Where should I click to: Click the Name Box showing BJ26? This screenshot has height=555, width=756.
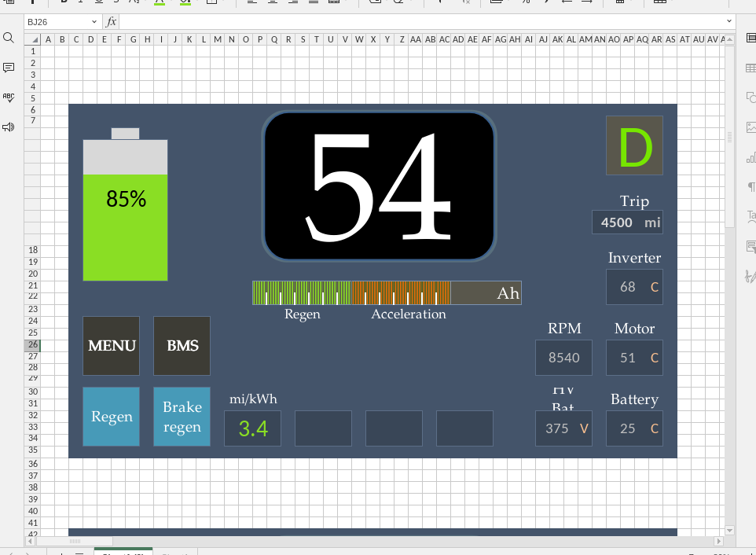coord(57,22)
